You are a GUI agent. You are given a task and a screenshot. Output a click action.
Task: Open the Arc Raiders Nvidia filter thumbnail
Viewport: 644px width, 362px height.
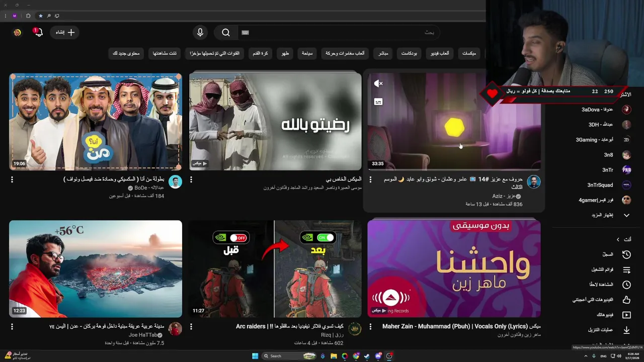pyautogui.click(x=275, y=268)
